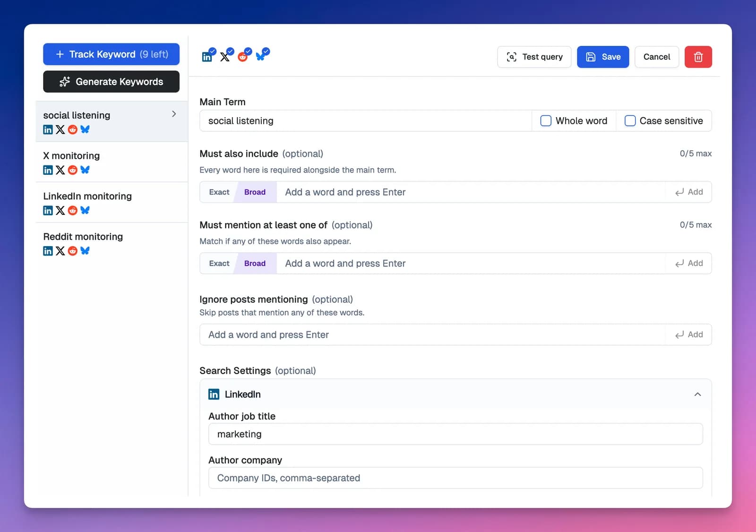Click X icon under Reddit monitoring keyword

(x=60, y=251)
